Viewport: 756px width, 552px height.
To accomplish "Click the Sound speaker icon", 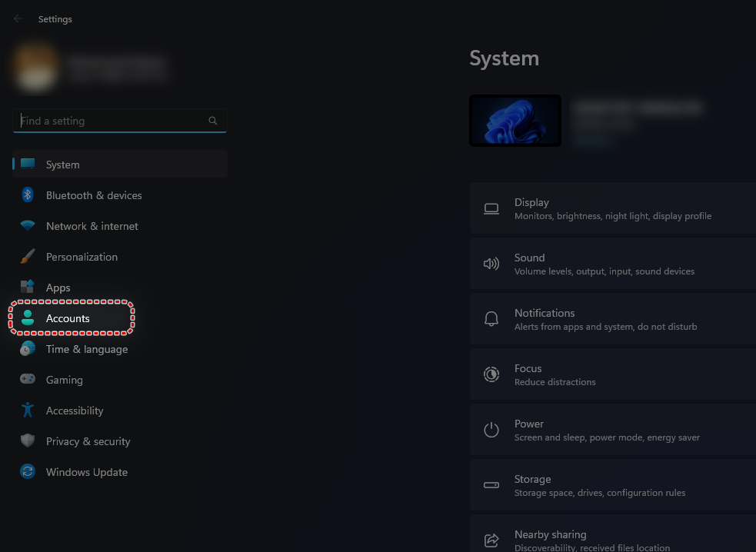I will click(491, 263).
